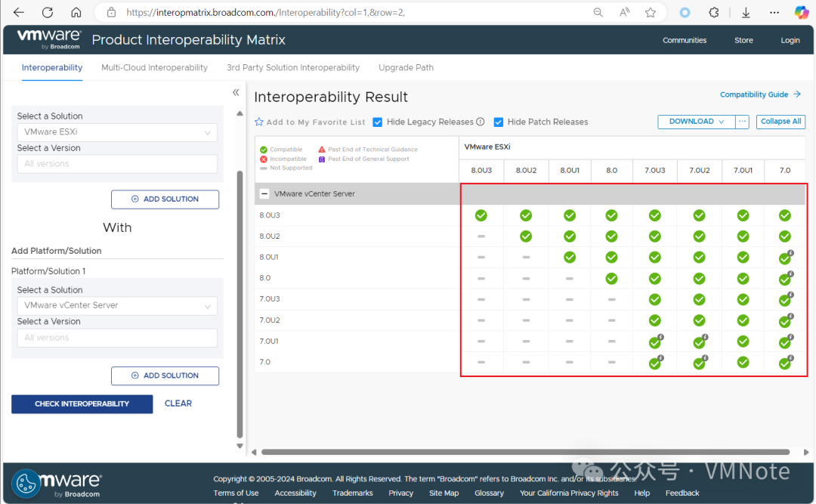Open Multi-Cloud Interoperability tab

coord(154,68)
